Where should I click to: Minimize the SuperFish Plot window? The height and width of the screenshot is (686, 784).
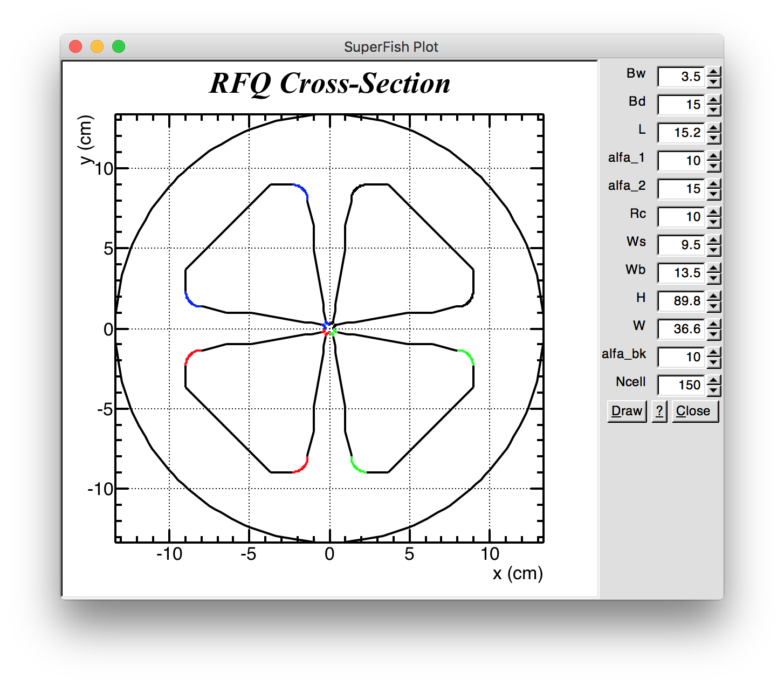pyautogui.click(x=97, y=47)
